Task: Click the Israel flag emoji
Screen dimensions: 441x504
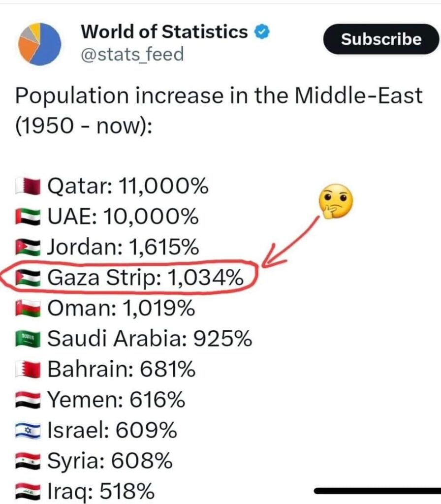Action: click(28, 430)
